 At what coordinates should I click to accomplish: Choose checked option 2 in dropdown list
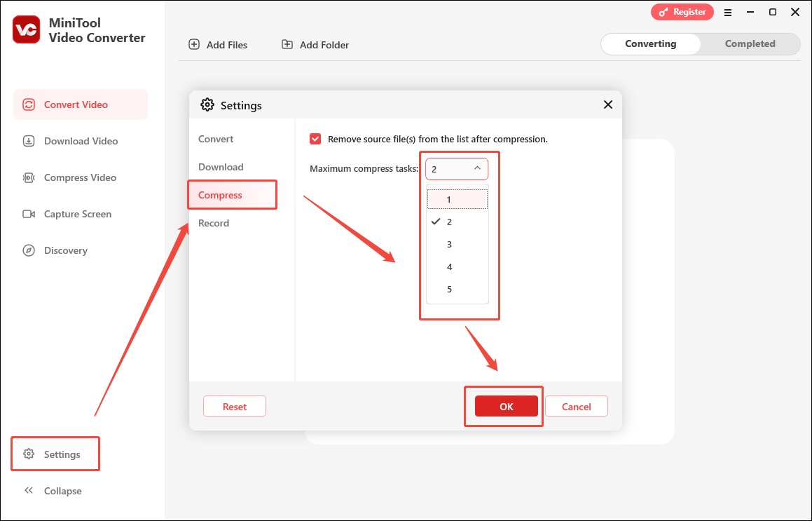pyautogui.click(x=457, y=222)
